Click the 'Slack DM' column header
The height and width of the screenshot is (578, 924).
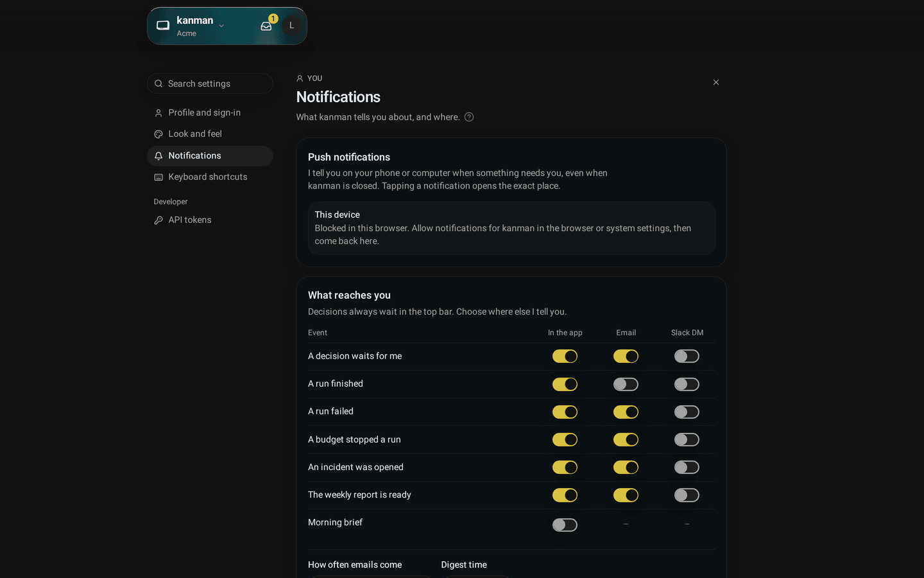(x=687, y=333)
